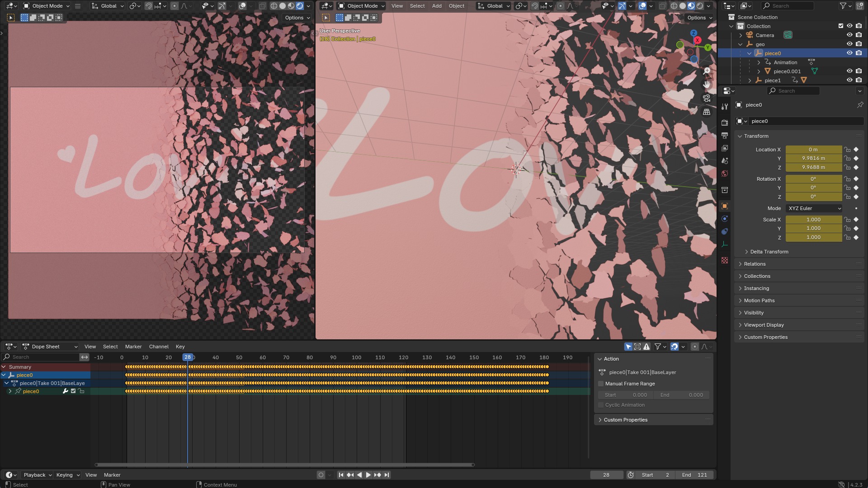Select rendered shading in right viewport
This screenshot has width=868, height=488.
coord(700,6)
